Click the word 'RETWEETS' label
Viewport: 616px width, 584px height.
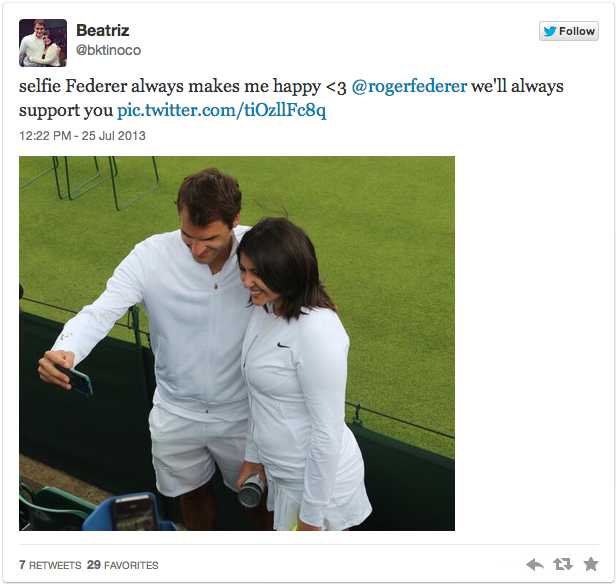tap(55, 566)
